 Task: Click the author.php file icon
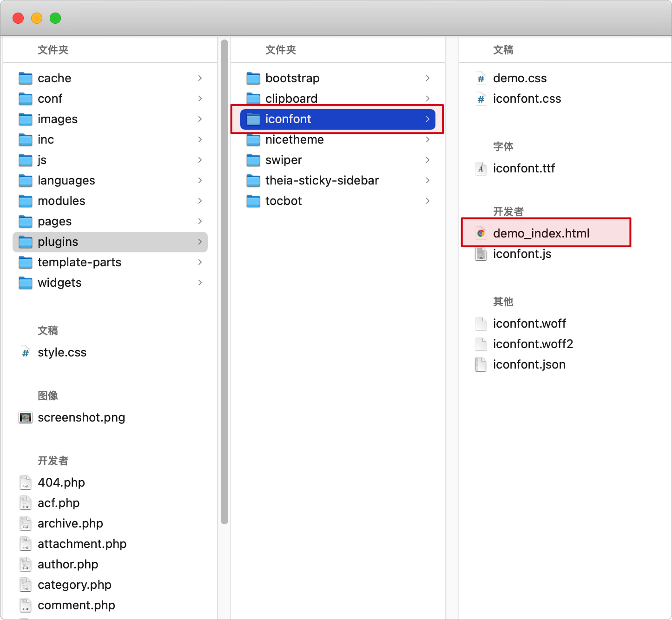click(x=26, y=564)
